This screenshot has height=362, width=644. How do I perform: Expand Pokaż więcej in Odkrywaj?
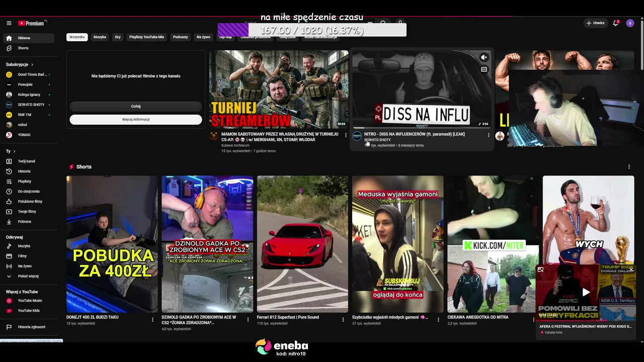coord(29,277)
